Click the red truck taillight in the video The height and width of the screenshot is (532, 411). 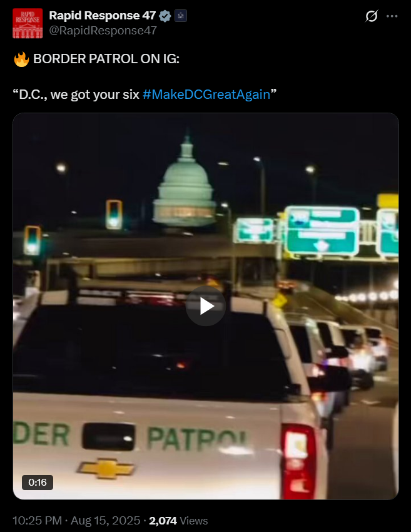(x=300, y=461)
